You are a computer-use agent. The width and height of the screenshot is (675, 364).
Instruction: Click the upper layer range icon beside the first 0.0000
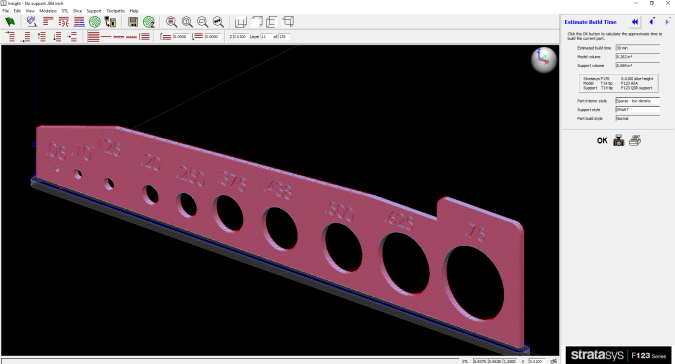point(166,37)
